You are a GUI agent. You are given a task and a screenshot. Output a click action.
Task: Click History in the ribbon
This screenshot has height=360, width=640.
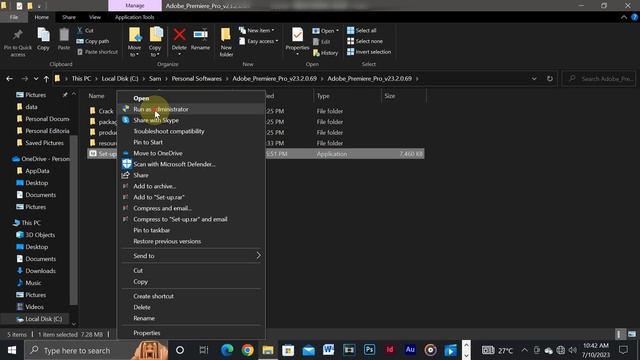coord(325,53)
